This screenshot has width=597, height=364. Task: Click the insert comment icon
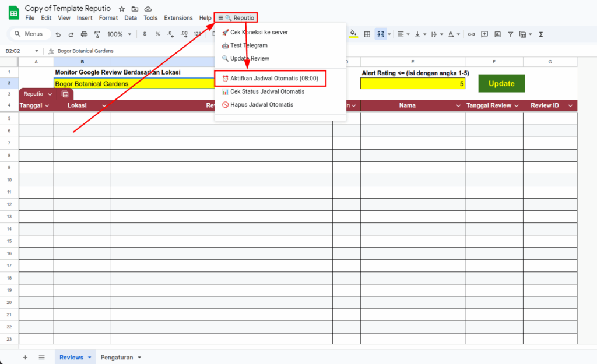(484, 34)
